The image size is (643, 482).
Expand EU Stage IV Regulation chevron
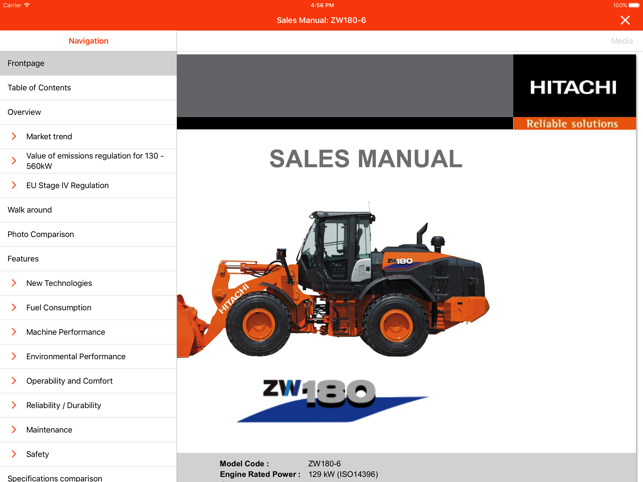point(14,185)
